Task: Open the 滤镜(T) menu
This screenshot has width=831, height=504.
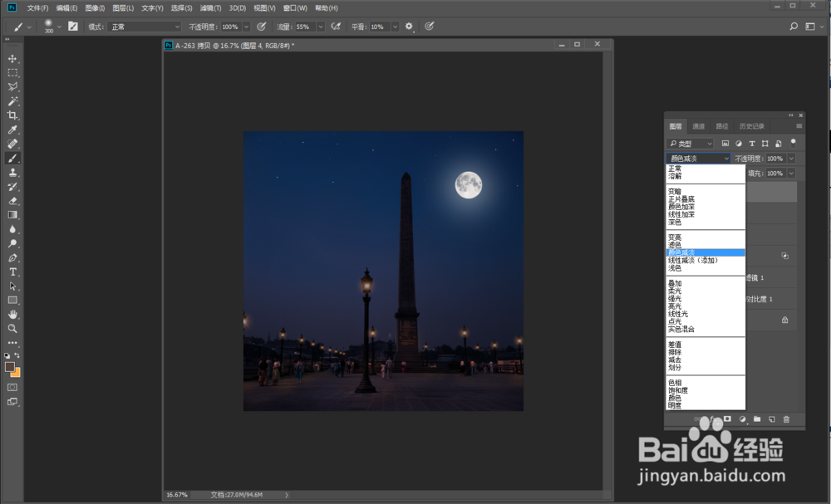Action: click(208, 7)
